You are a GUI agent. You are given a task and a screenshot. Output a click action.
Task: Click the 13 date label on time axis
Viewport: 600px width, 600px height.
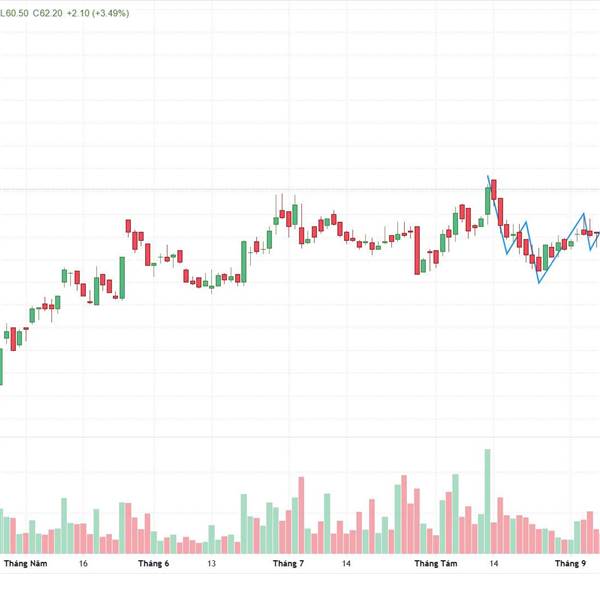211,563
